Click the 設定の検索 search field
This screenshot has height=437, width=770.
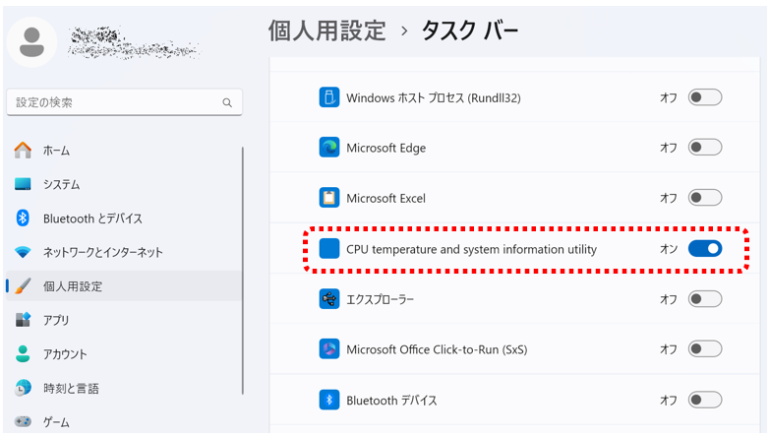click(x=124, y=102)
